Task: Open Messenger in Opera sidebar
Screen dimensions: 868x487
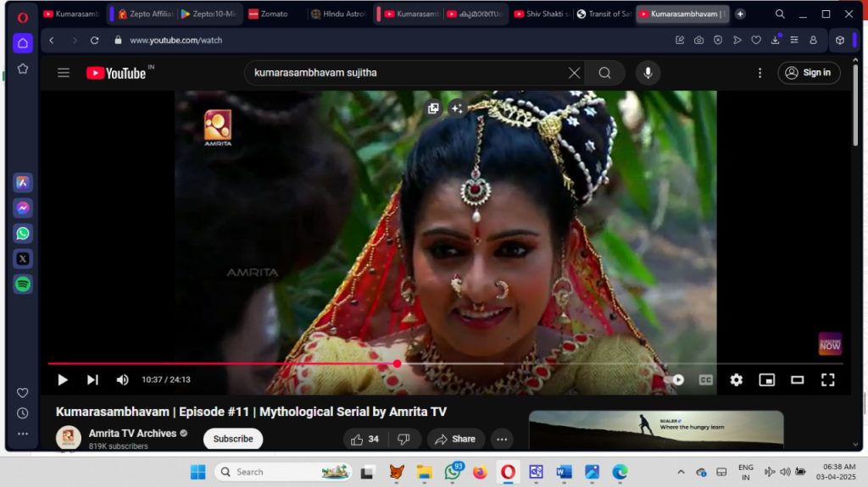Action: point(23,208)
